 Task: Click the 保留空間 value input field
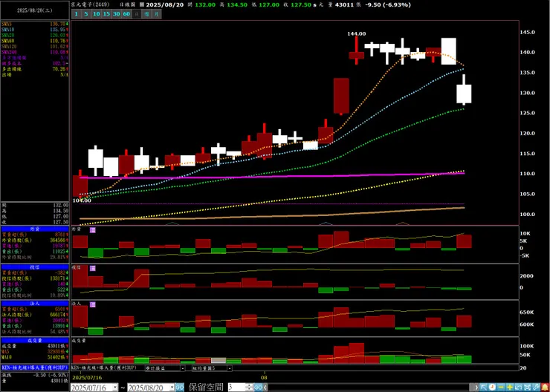pos(237,388)
